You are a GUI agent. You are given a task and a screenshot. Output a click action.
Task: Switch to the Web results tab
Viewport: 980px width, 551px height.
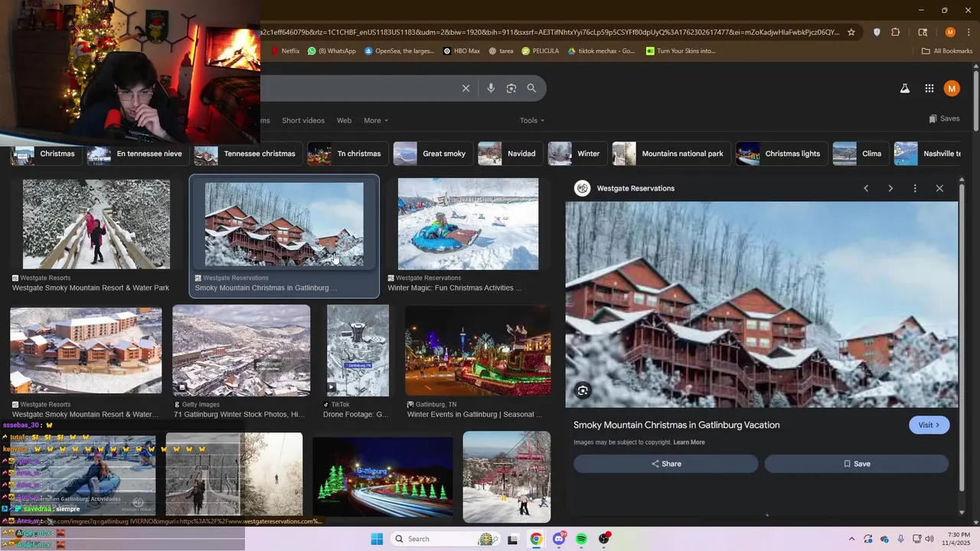(345, 121)
